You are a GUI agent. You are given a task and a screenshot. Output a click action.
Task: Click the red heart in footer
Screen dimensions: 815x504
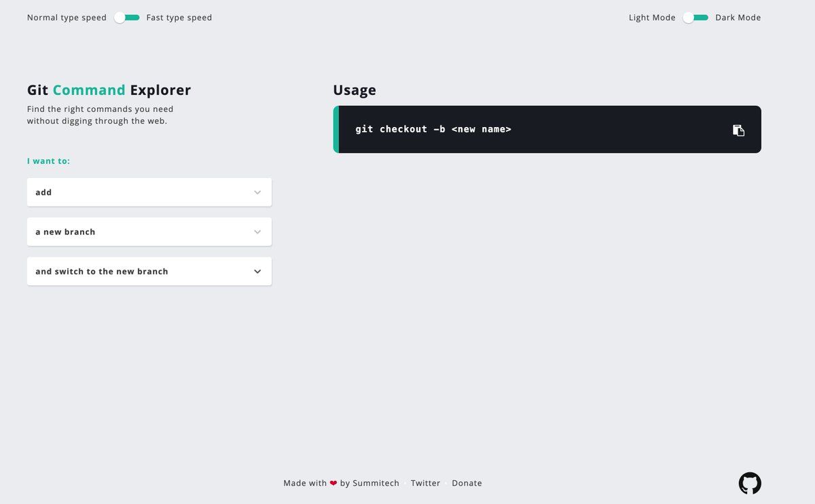(x=333, y=483)
